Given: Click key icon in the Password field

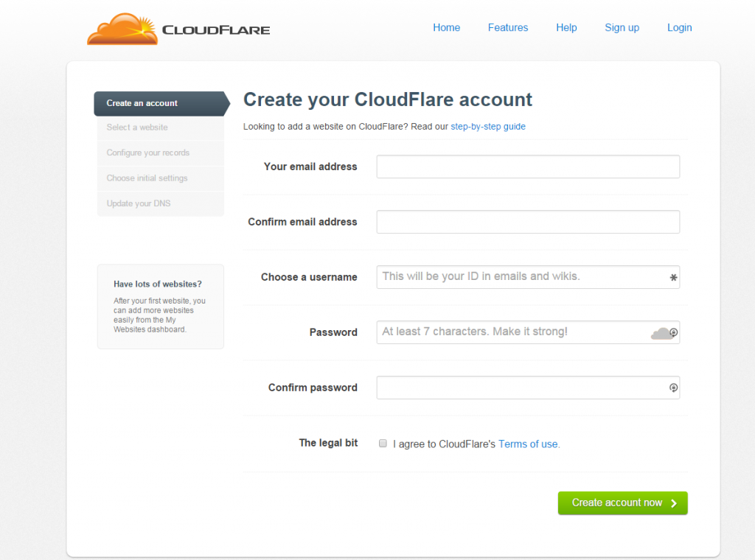Looking at the screenshot, I should tap(674, 332).
